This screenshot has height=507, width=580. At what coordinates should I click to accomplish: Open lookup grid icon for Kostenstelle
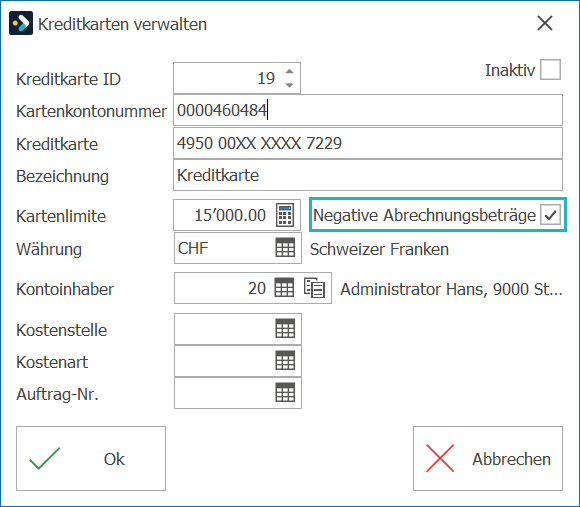285,328
